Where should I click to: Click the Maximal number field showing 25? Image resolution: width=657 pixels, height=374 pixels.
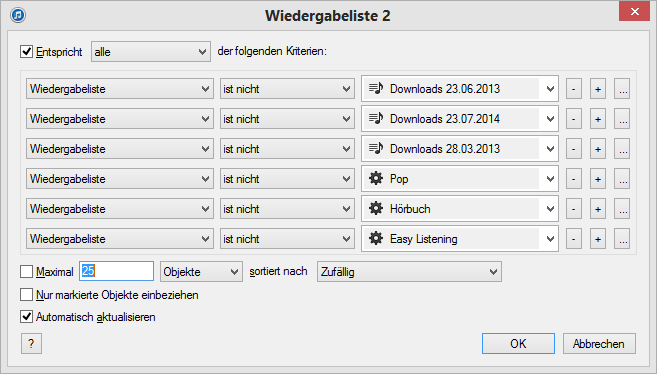[116, 271]
